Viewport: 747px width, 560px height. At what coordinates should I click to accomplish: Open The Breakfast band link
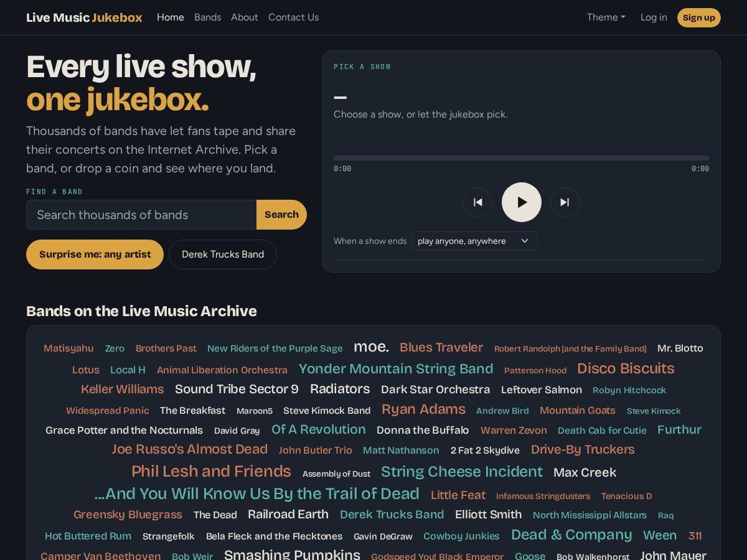(x=192, y=411)
